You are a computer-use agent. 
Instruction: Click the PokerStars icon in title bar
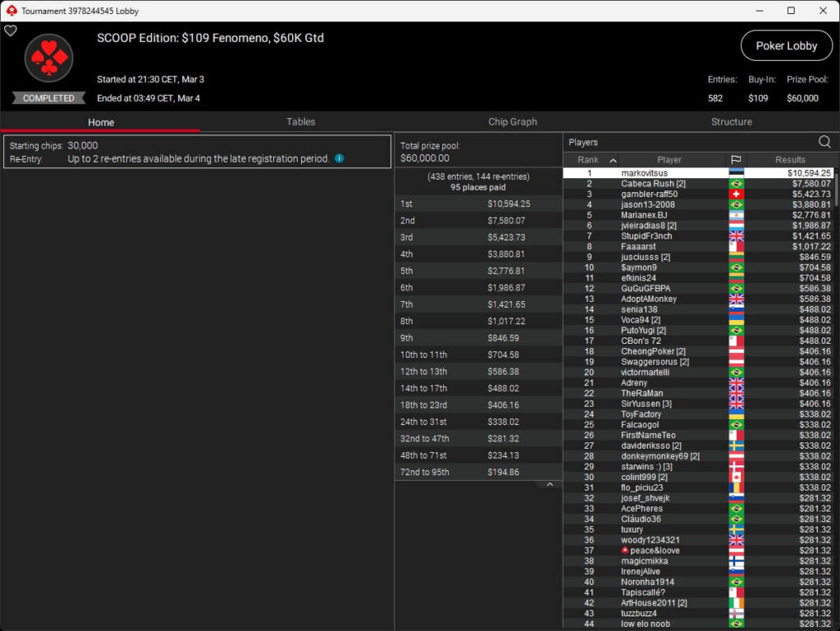(11, 11)
